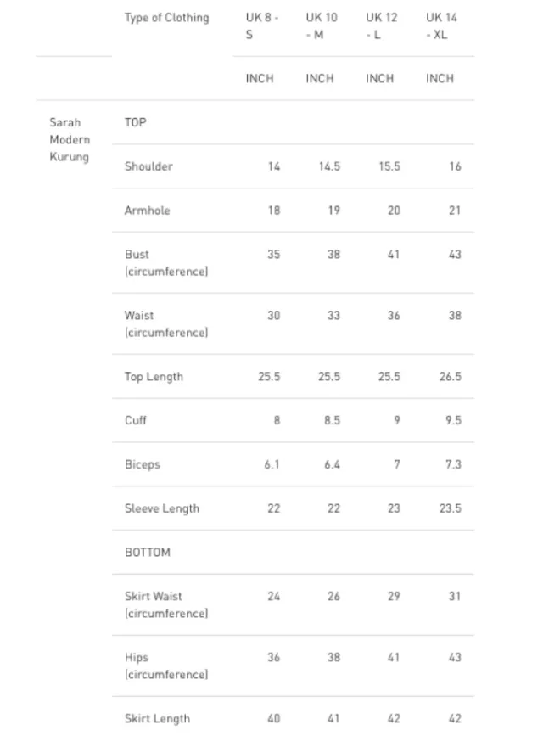Select the Top Length row label
The image size is (560, 747).
coord(154,377)
